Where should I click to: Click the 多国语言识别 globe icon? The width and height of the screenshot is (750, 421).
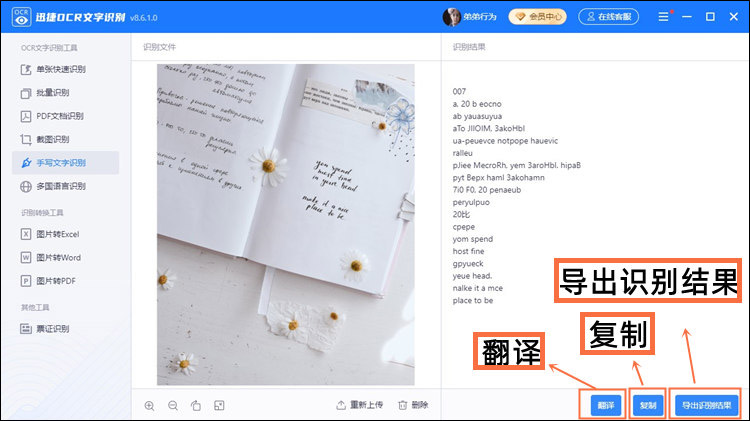pyautogui.click(x=26, y=187)
